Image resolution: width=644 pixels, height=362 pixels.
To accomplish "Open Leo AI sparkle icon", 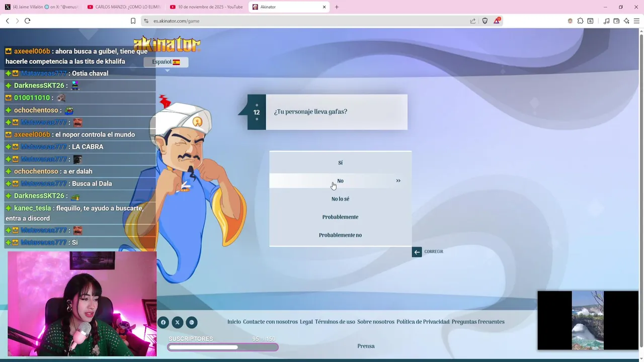I will [x=626, y=21].
